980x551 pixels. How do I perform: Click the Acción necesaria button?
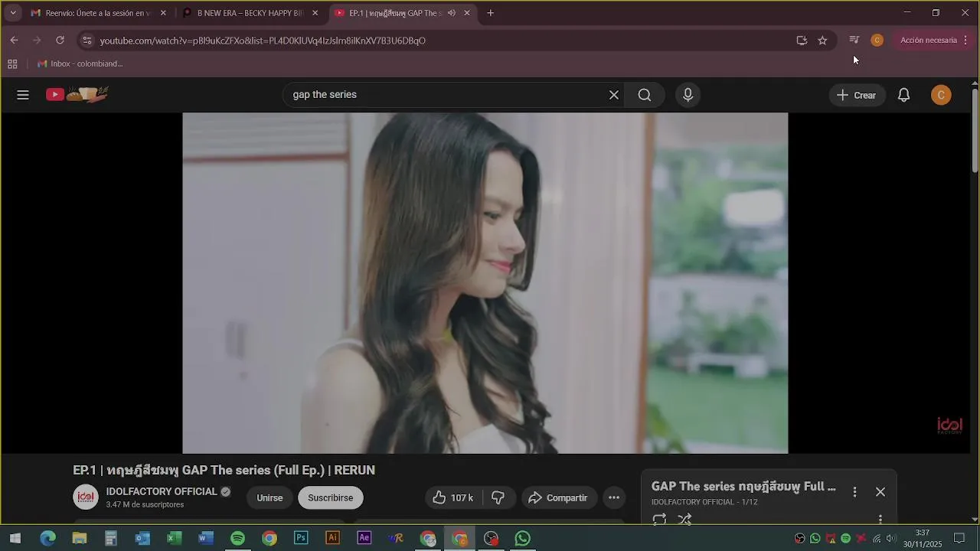click(929, 41)
